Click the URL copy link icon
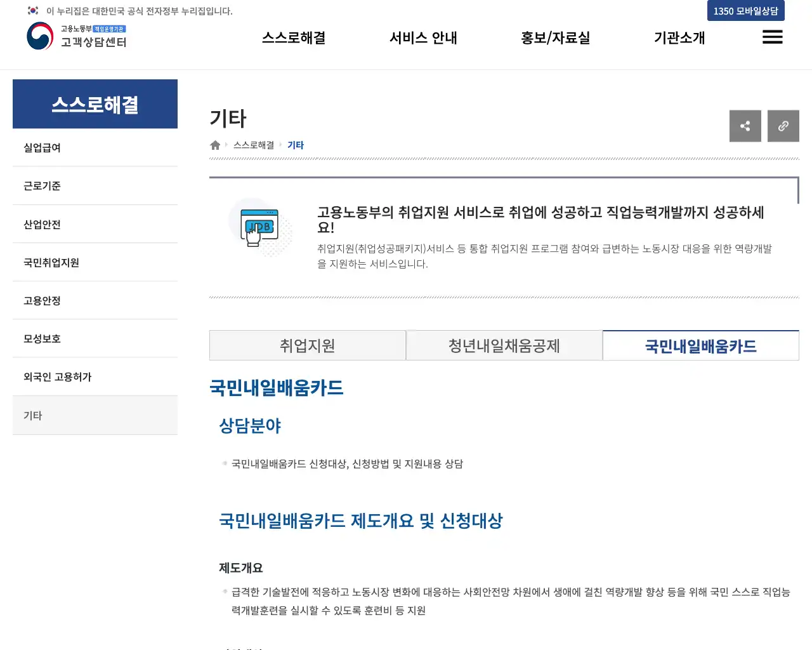The image size is (812, 650). pos(783,126)
